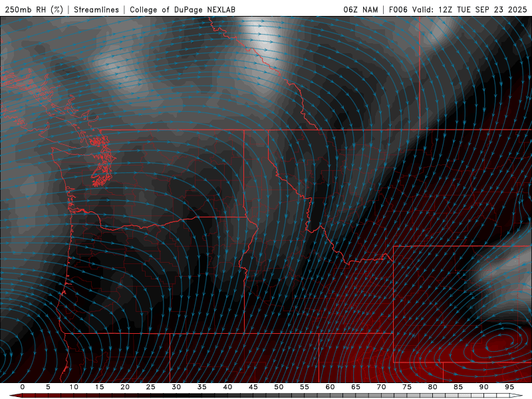532x399 pixels.
Task: Click the color scale label "30"
Action: click(176, 387)
